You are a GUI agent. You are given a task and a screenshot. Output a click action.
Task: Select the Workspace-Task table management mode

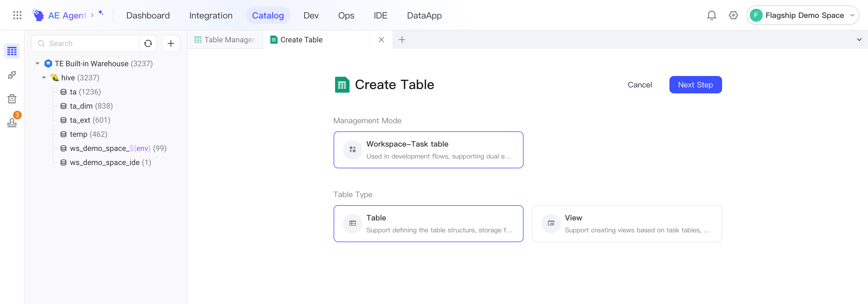(x=428, y=150)
